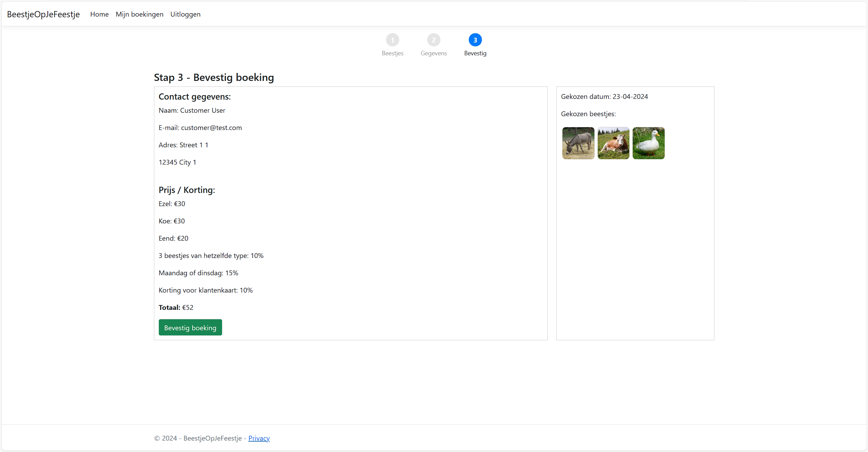The width and height of the screenshot is (868, 452).
Task: Click the Beestjes step label
Action: pos(392,53)
